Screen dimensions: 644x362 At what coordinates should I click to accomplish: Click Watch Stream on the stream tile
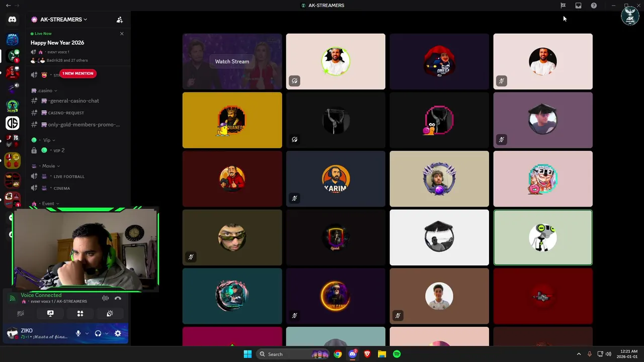[x=232, y=61]
